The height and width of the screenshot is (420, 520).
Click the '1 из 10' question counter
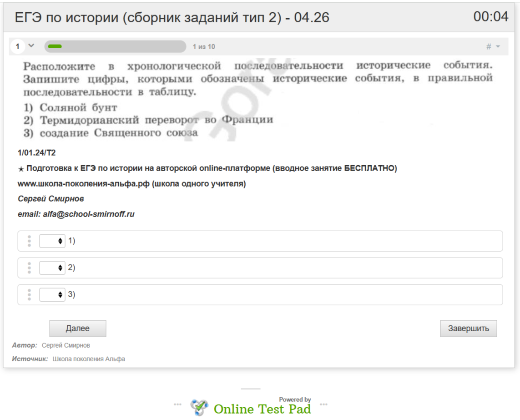pyautogui.click(x=204, y=47)
